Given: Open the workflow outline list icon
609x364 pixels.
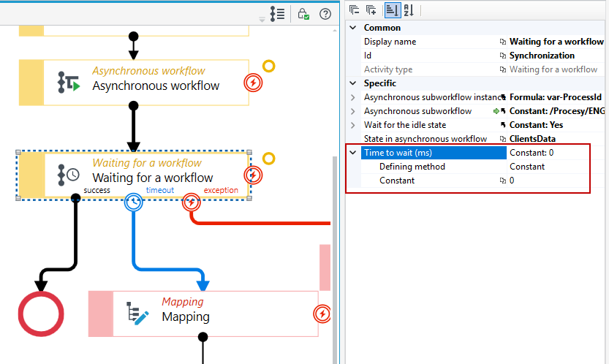Looking at the screenshot, I should point(277,14).
